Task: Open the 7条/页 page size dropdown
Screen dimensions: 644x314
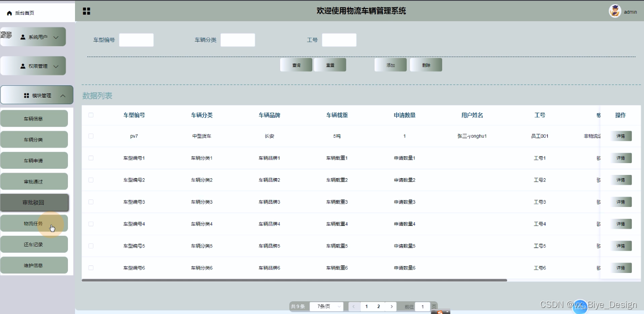Action: click(326, 306)
